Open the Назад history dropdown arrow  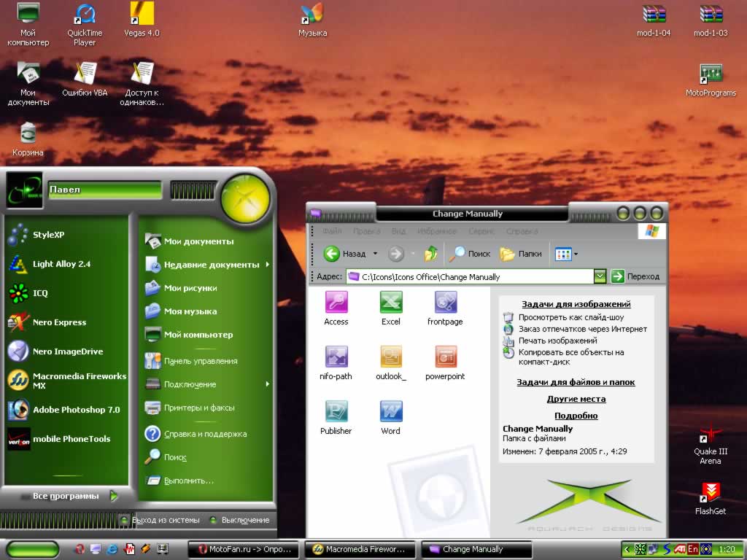pyautogui.click(x=375, y=254)
